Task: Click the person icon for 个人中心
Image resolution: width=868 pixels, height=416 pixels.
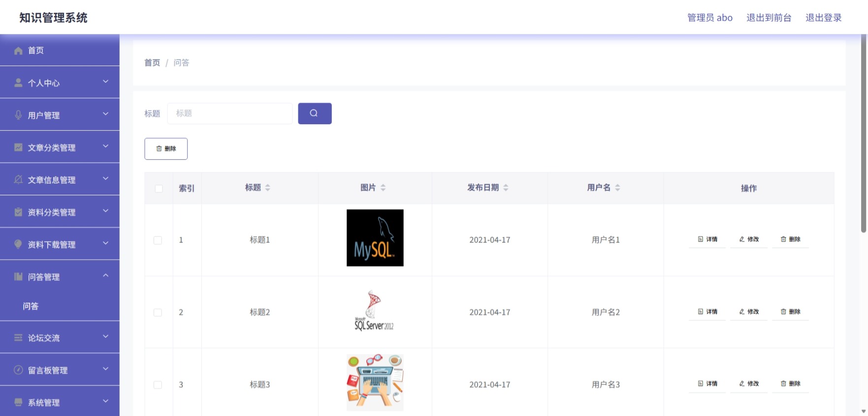Action: pyautogui.click(x=18, y=83)
